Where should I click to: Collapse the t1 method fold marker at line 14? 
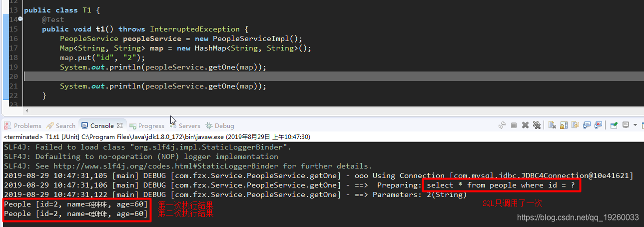pyautogui.click(x=20, y=19)
